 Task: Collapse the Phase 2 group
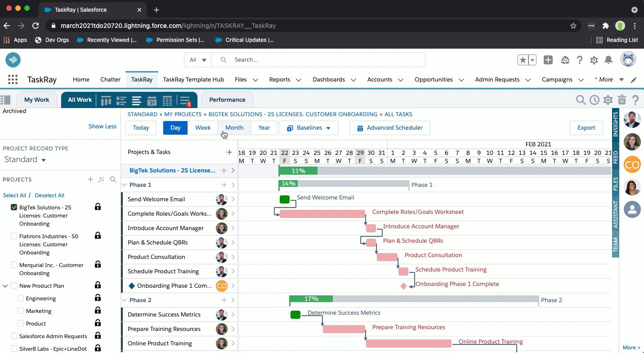point(125,300)
